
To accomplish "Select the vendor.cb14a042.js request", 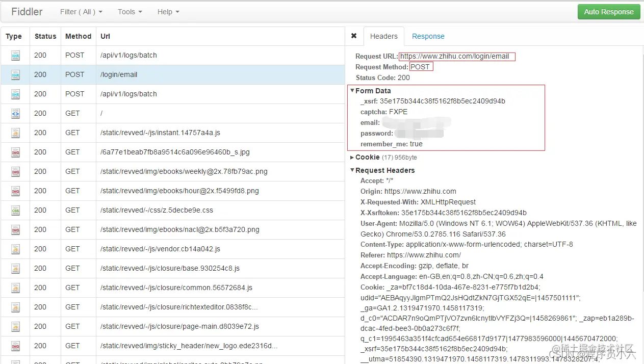I will coord(173,249).
